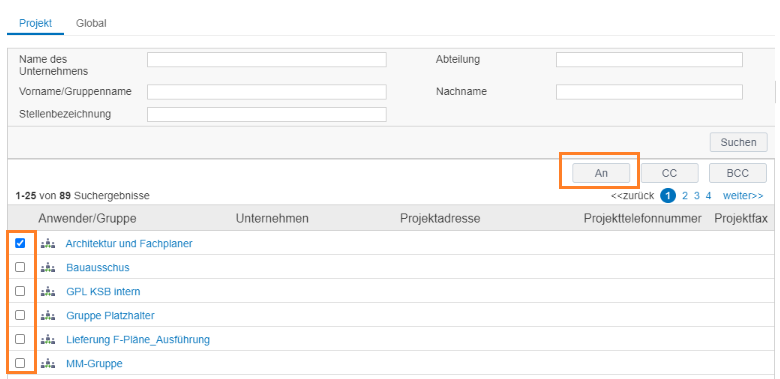Click group icon beside Lieferung F-Pläne_Ausführung
The width and height of the screenshot is (780, 379).
[48, 340]
